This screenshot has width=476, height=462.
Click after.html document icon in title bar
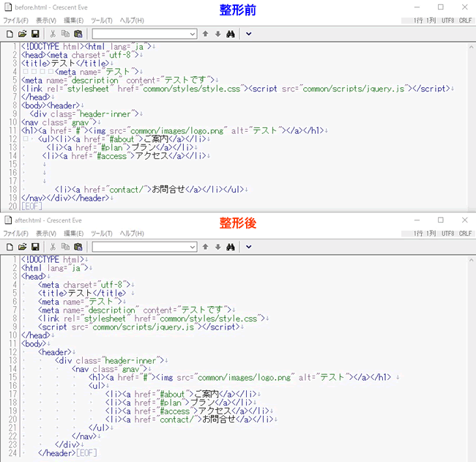pyautogui.click(x=8, y=220)
